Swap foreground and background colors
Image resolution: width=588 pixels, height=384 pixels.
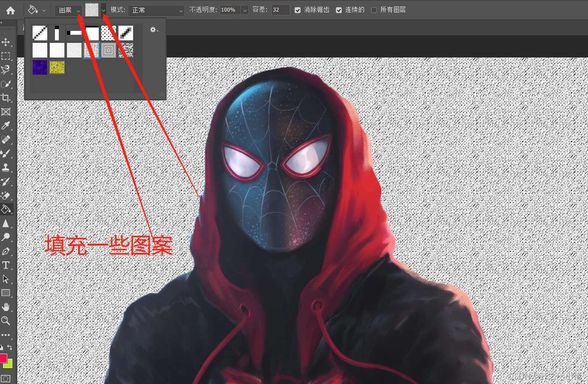[x=10, y=347]
